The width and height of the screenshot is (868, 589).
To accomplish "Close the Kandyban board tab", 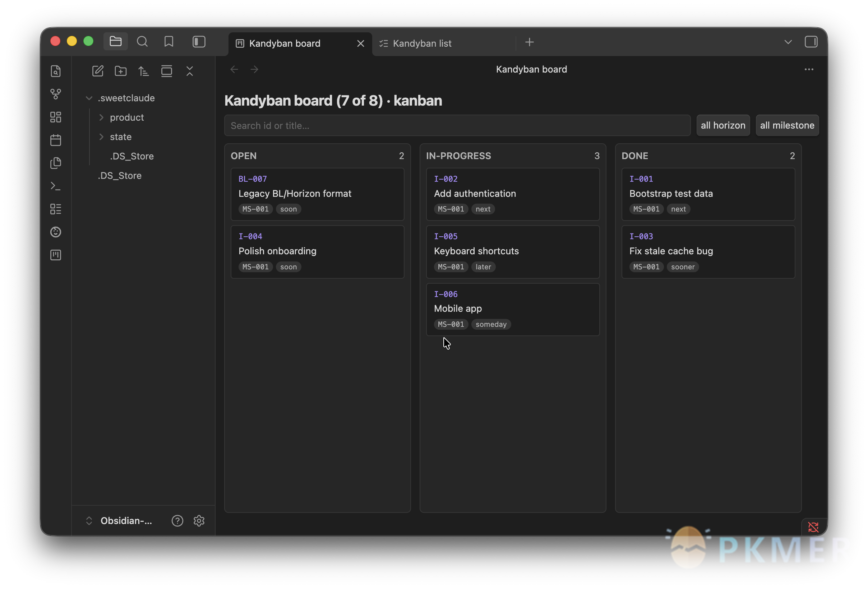I will pos(360,44).
